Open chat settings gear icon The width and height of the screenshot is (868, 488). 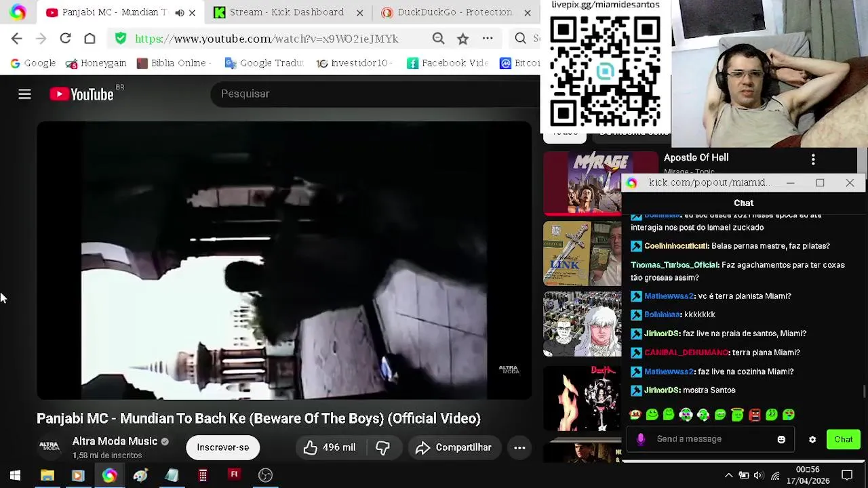812,439
